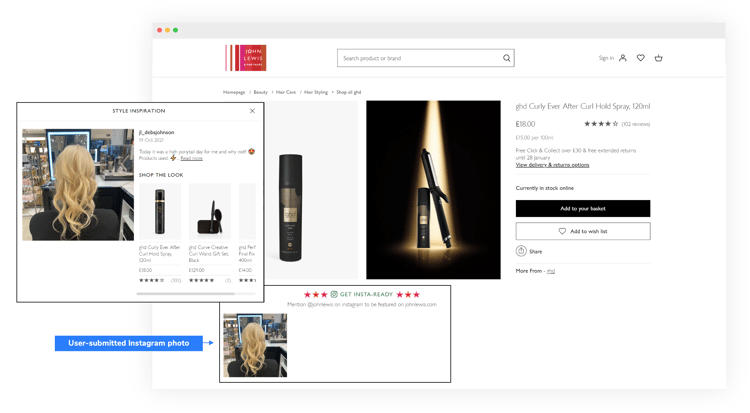
Task: Click the product star rating
Action: click(x=601, y=124)
